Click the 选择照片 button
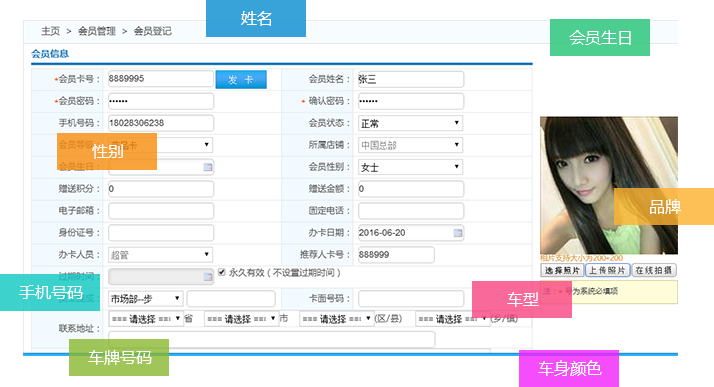Viewport: 714px width, 387px height. click(562, 270)
